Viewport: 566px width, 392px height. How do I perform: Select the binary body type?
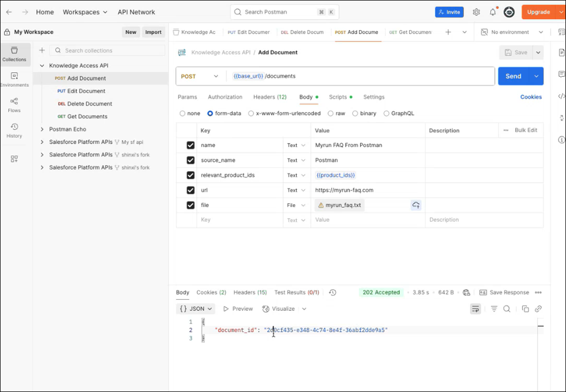click(x=355, y=113)
